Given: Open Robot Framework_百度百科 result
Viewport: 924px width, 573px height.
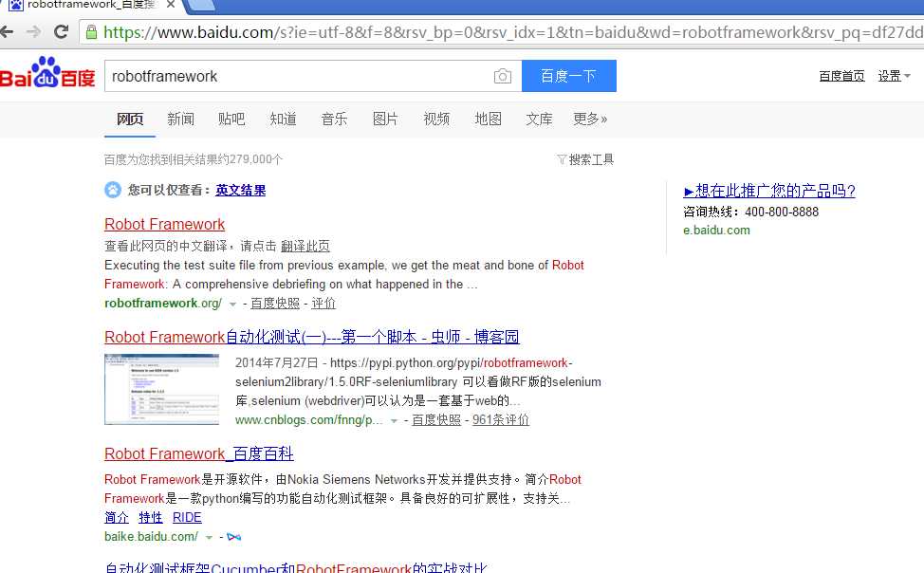Looking at the screenshot, I should point(199,453).
